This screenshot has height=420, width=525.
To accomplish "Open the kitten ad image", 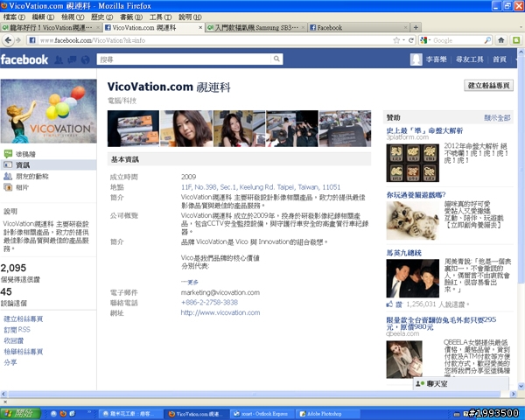I will 412,220.
